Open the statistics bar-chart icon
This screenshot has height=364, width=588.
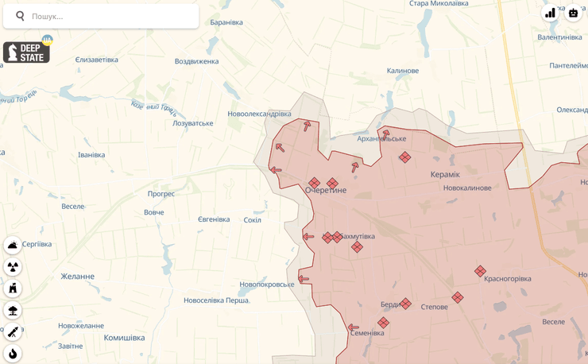550,13
